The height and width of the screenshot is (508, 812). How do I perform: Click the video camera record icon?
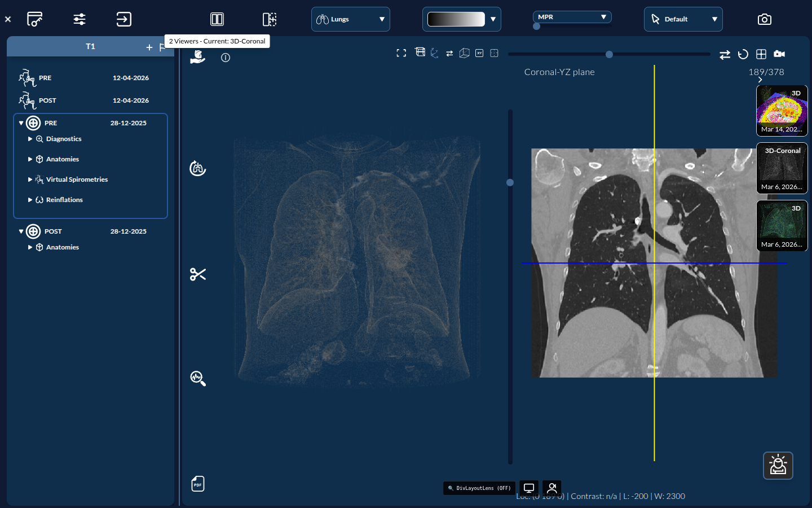[779, 54]
